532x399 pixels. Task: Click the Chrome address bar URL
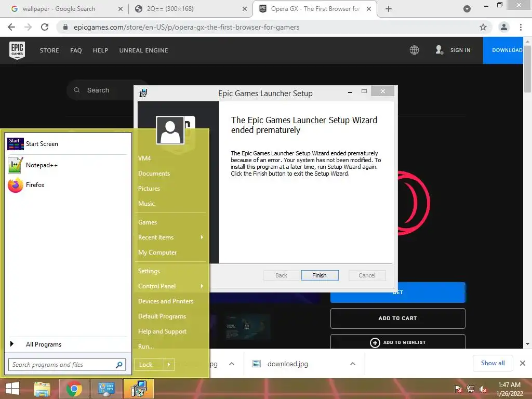coord(187,27)
